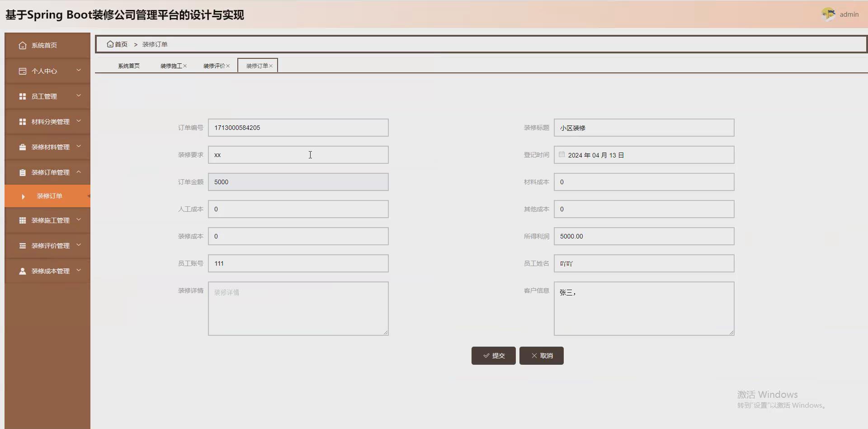Click the arrow icon beside 装修订单 submenu

point(23,196)
